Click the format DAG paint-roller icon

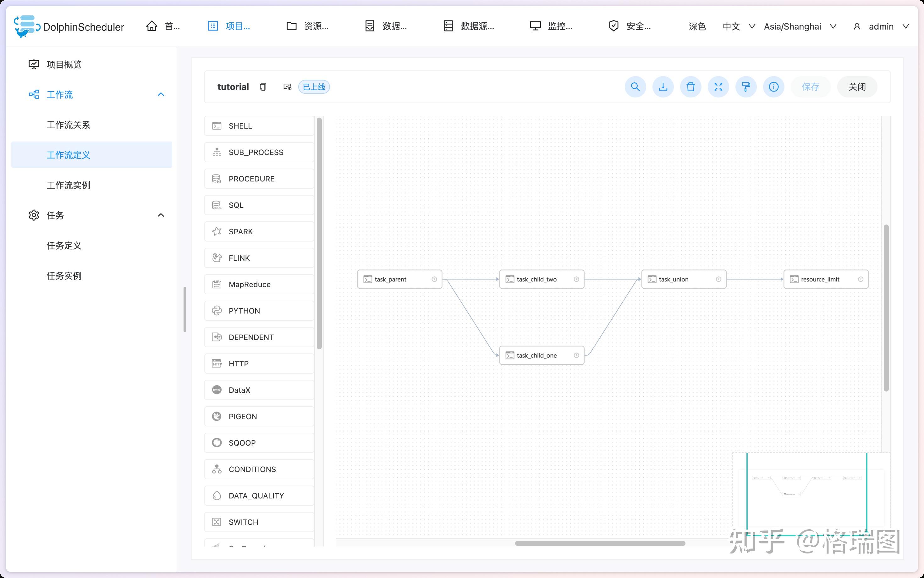click(745, 87)
